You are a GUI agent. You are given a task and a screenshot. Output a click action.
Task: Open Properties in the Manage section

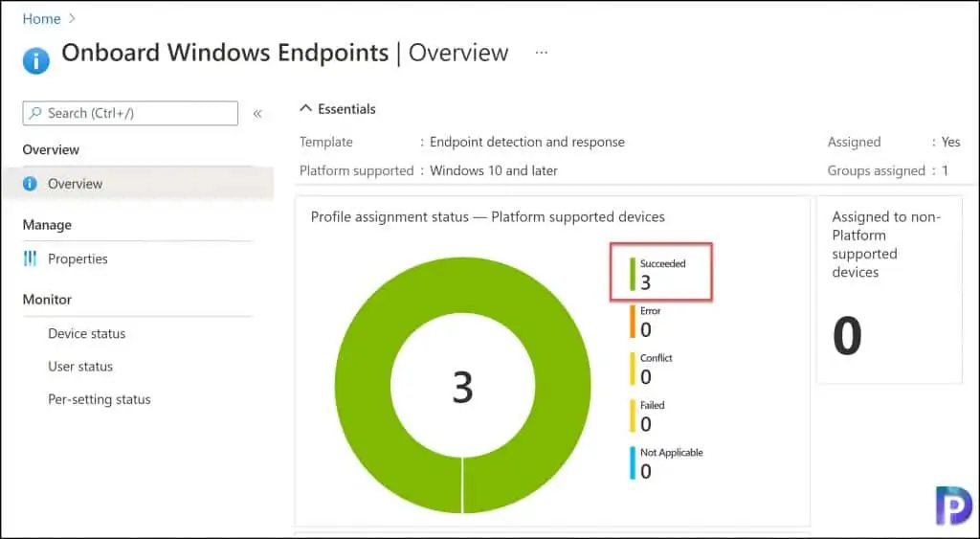point(78,258)
